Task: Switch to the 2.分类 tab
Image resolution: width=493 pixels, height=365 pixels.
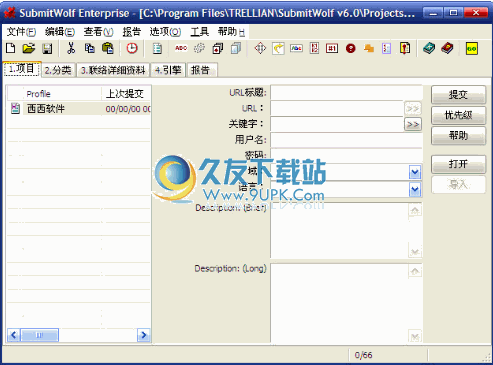Action: pos(58,70)
